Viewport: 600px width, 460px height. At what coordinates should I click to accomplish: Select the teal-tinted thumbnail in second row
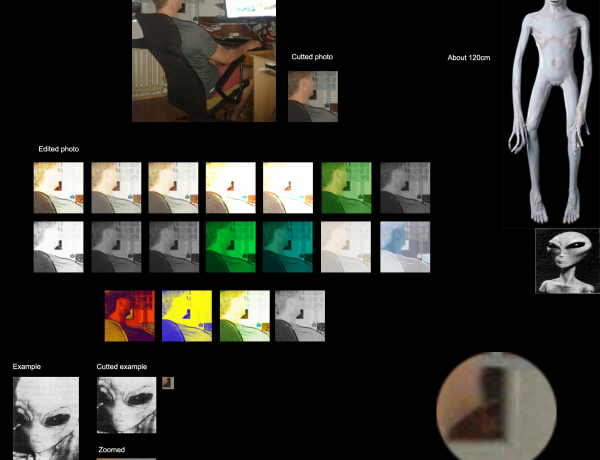(x=288, y=247)
